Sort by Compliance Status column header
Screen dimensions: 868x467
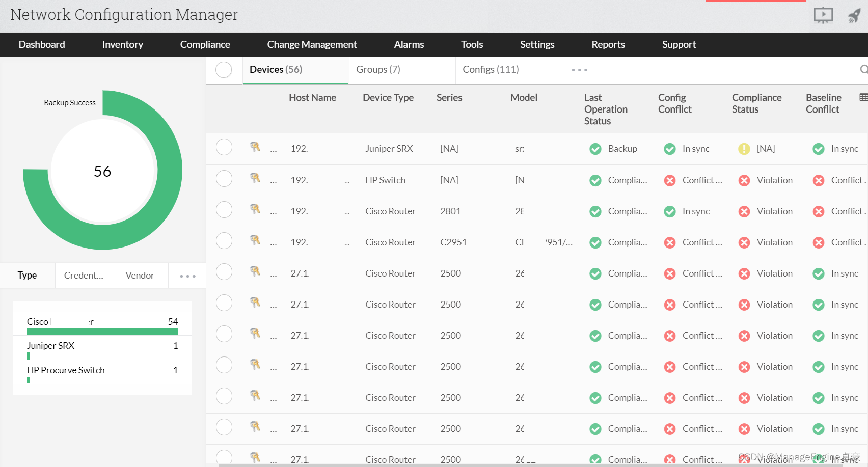(x=756, y=103)
